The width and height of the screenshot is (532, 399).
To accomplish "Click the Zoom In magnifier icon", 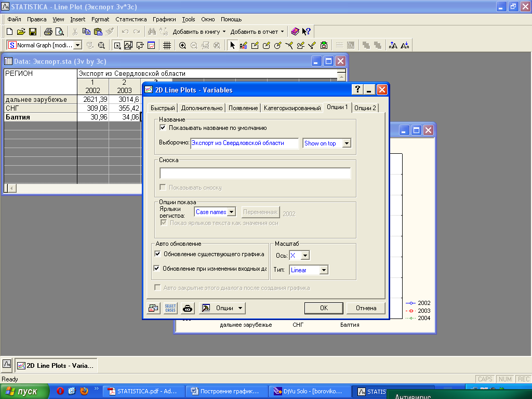I will pyautogui.click(x=182, y=45).
